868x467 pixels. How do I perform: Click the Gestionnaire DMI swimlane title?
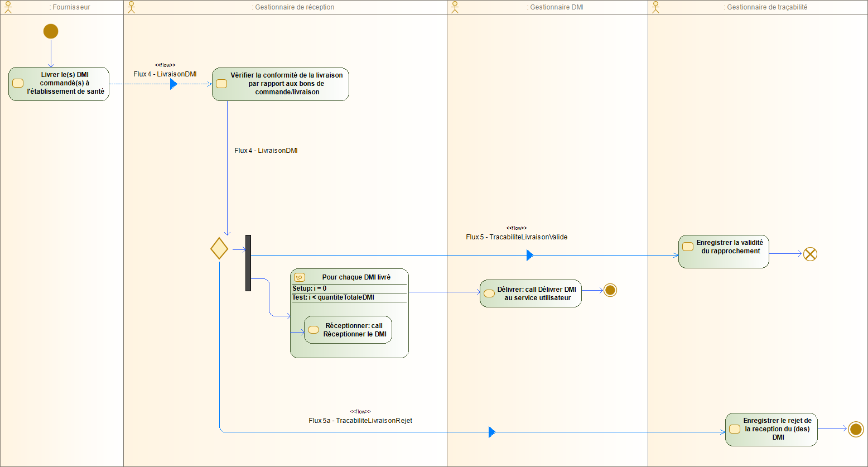coord(554,7)
